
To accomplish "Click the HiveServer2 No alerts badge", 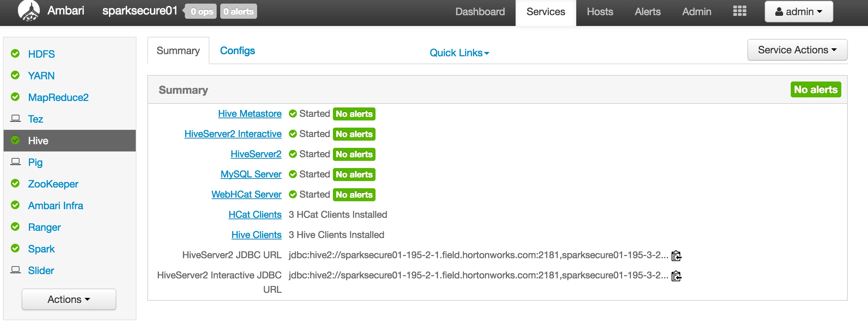I will click(x=354, y=154).
